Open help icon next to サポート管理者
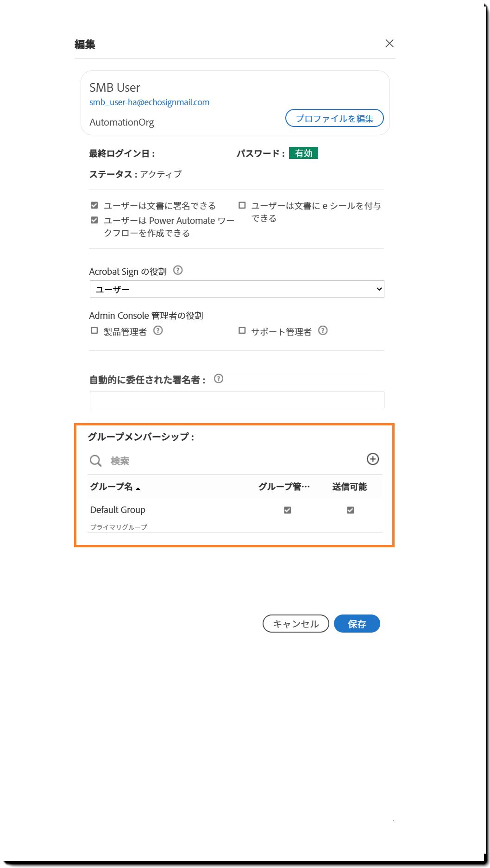 (323, 330)
